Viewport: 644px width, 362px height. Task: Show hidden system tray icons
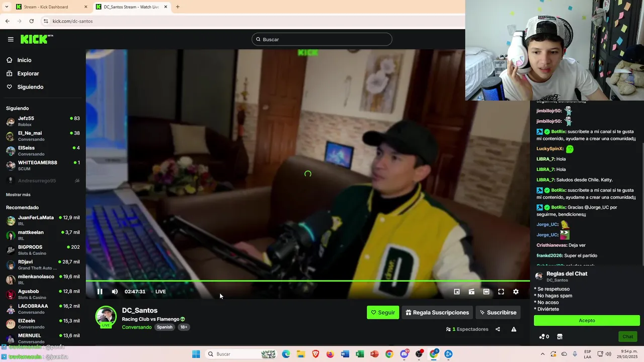point(542,354)
